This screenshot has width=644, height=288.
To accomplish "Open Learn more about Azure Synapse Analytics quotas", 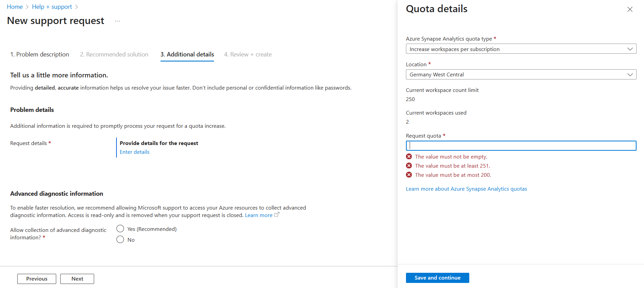I will 467,189.
